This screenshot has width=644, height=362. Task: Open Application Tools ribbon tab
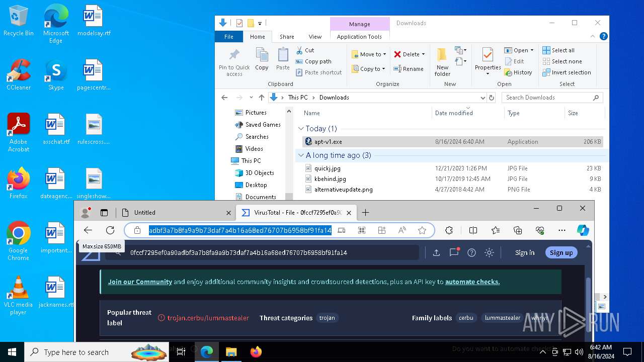tap(359, 37)
